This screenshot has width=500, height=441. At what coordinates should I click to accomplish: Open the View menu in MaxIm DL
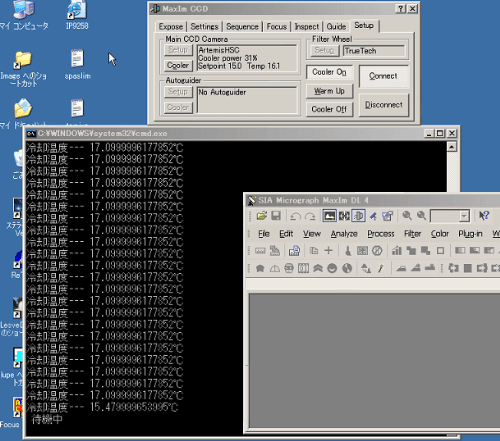point(312,234)
